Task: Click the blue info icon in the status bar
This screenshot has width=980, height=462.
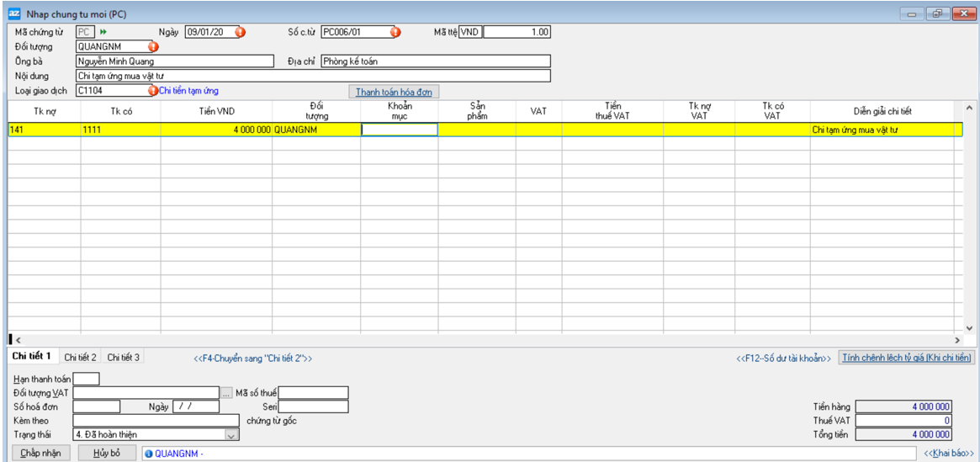Action: click(148, 454)
